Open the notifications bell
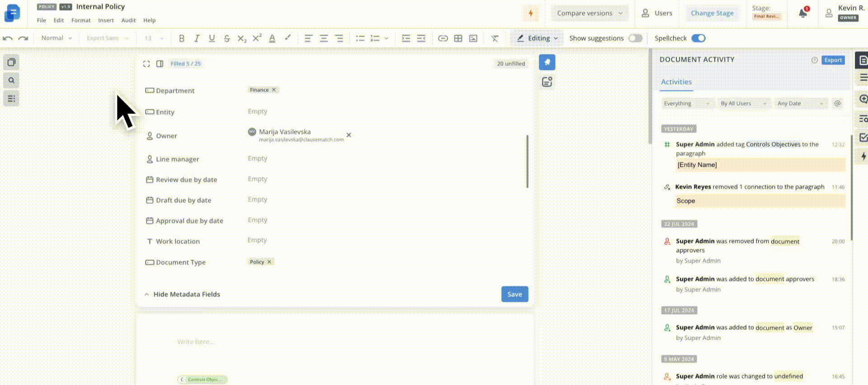 (x=803, y=13)
